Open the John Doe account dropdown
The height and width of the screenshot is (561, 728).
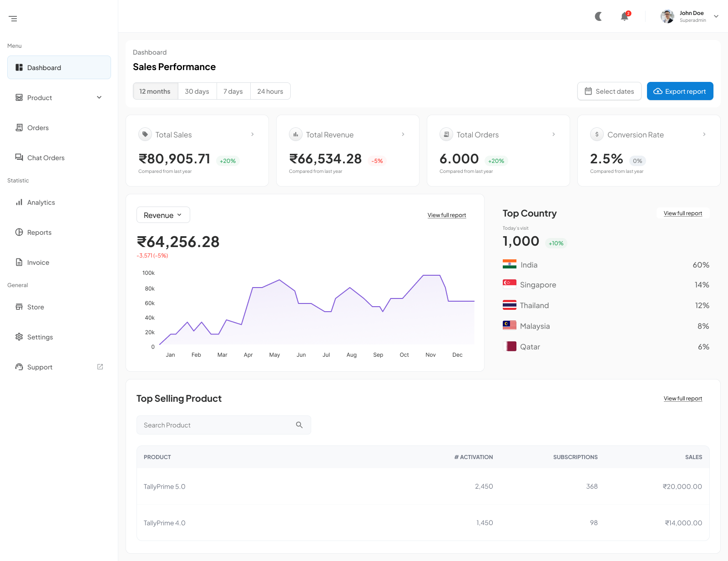click(716, 16)
